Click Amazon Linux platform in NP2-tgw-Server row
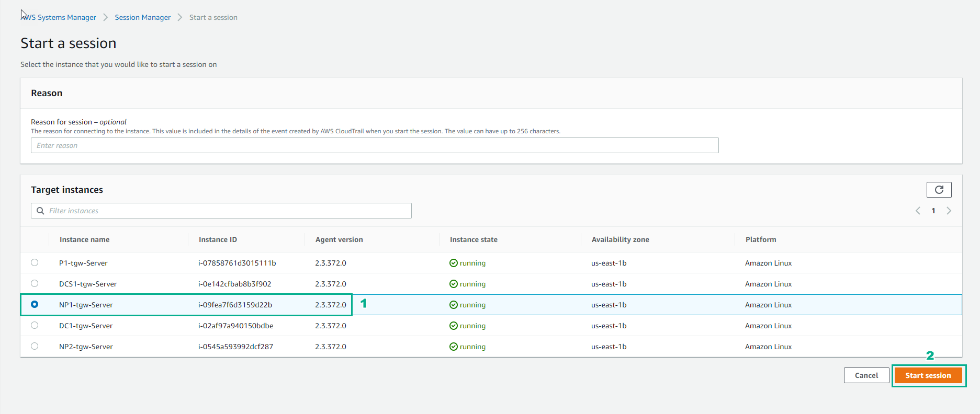The height and width of the screenshot is (414, 980). (x=768, y=347)
